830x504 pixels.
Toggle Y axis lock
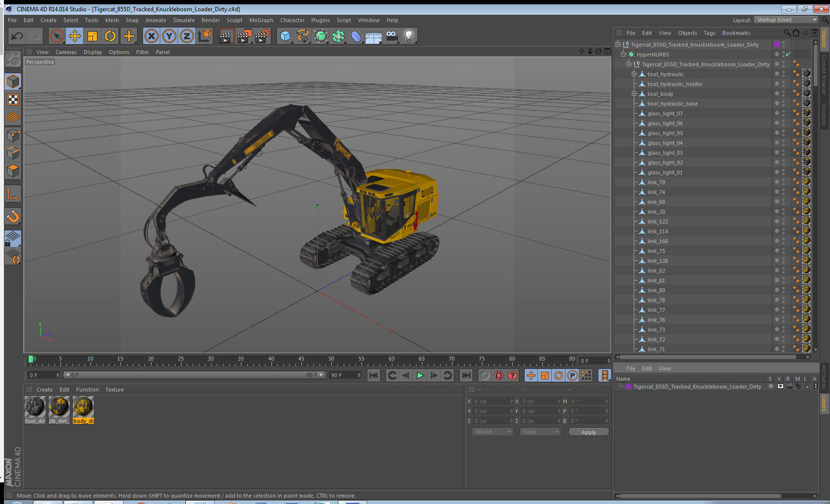169,36
